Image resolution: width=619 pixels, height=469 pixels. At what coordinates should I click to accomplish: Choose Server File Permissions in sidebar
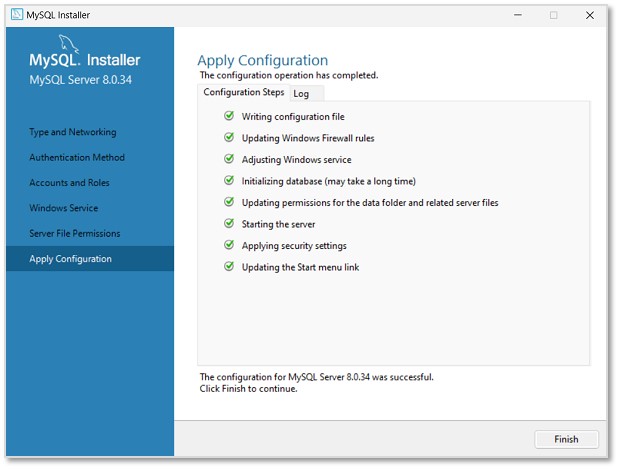[75, 233]
